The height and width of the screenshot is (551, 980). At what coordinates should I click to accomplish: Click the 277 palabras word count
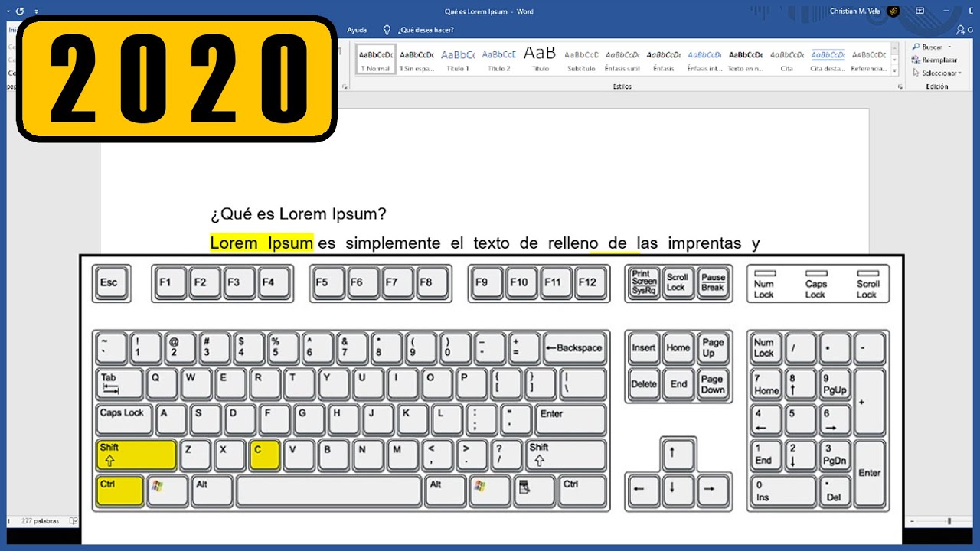point(40,520)
